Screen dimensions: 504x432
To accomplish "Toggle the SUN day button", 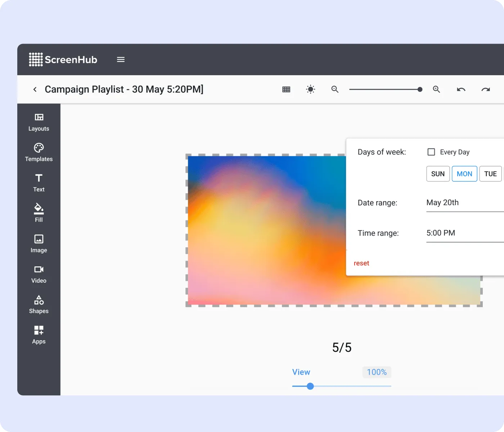I will (x=438, y=174).
